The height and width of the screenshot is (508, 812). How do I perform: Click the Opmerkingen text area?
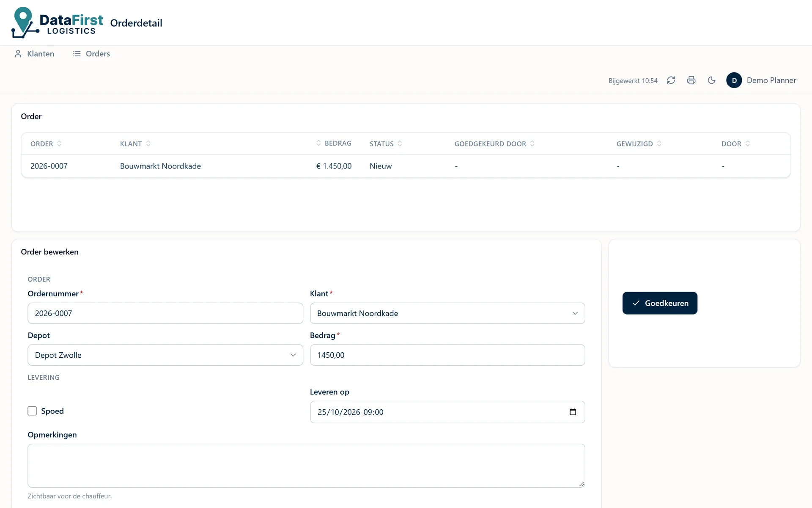(306, 466)
